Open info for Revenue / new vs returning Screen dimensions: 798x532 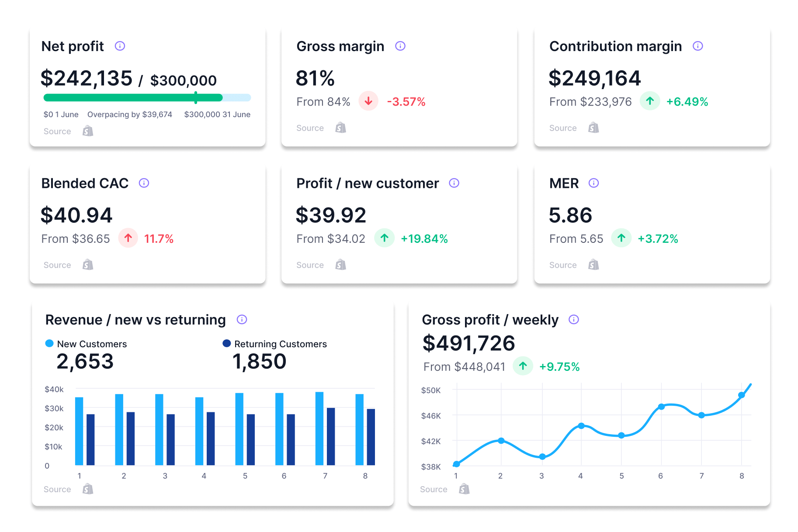242,319
